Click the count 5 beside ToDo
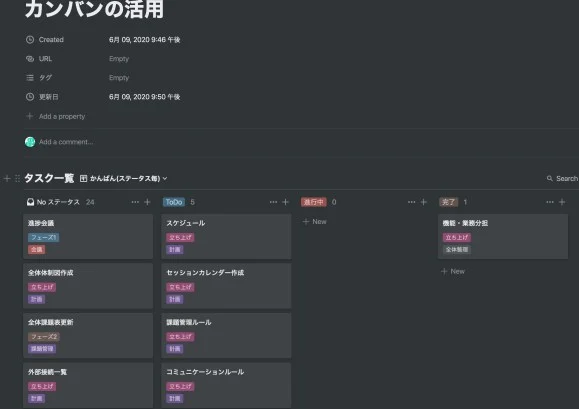579x409 pixels. [x=192, y=202]
